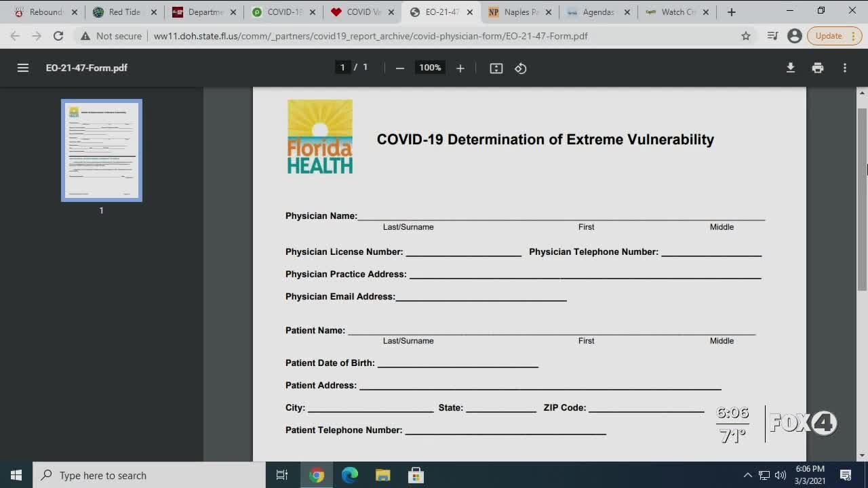868x488 pixels.
Task: Print the PDF document
Action: pos(818,68)
